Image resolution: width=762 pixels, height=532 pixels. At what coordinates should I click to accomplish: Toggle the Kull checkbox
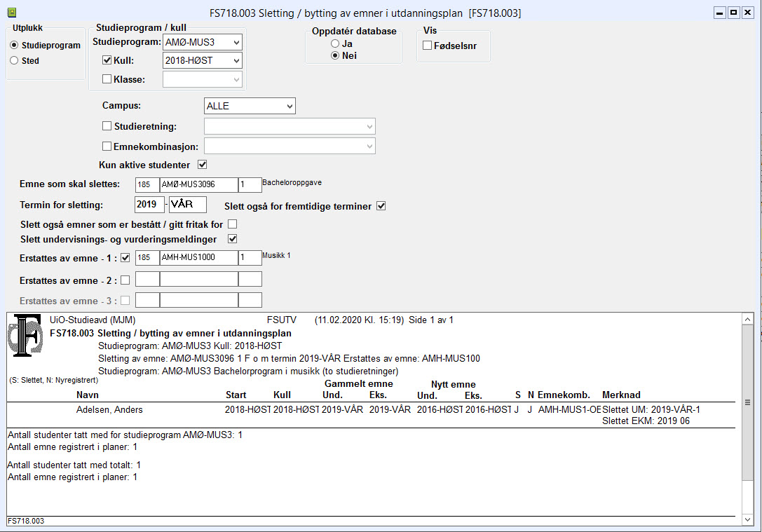(x=107, y=60)
